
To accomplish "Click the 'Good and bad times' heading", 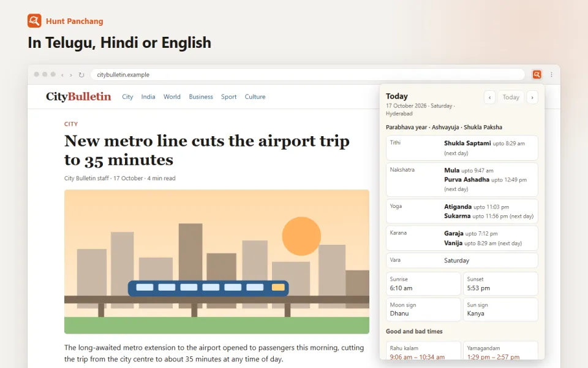I will (414, 331).
